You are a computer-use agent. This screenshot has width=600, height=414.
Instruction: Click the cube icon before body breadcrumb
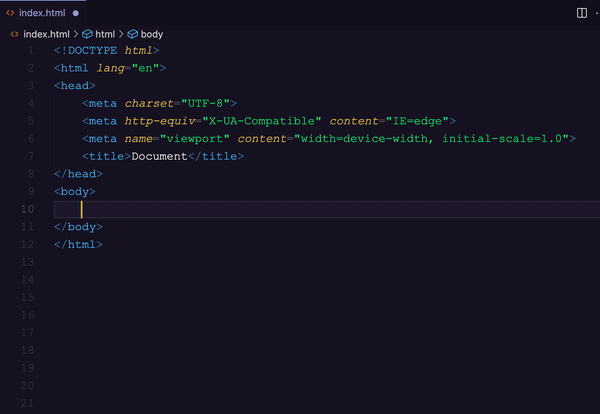click(x=132, y=34)
